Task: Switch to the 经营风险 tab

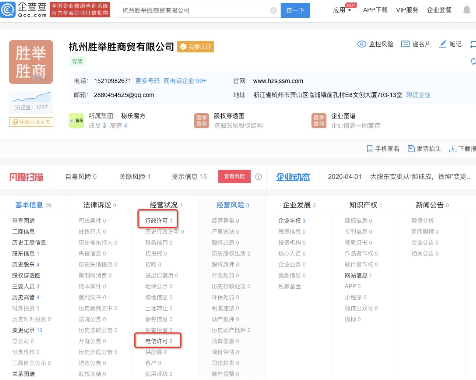Action: click(x=233, y=205)
